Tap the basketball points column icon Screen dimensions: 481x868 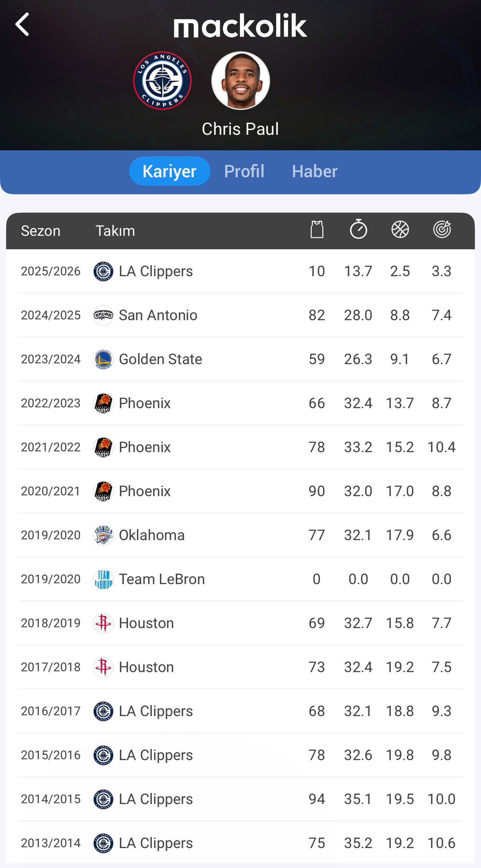(x=400, y=230)
